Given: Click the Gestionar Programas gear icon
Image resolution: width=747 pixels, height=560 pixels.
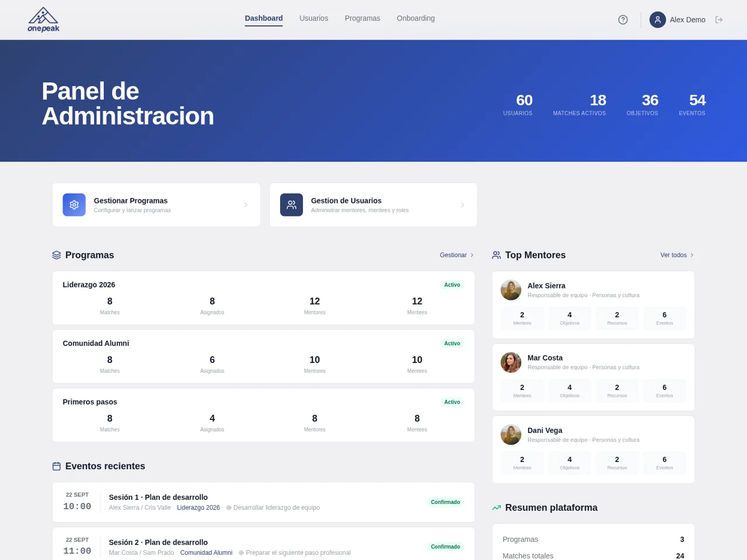Looking at the screenshot, I should [x=74, y=205].
